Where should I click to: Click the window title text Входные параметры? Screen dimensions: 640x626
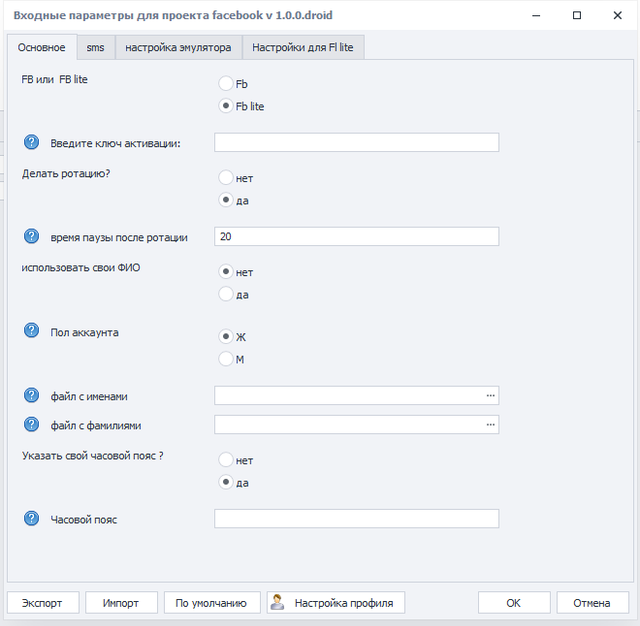click(73, 16)
